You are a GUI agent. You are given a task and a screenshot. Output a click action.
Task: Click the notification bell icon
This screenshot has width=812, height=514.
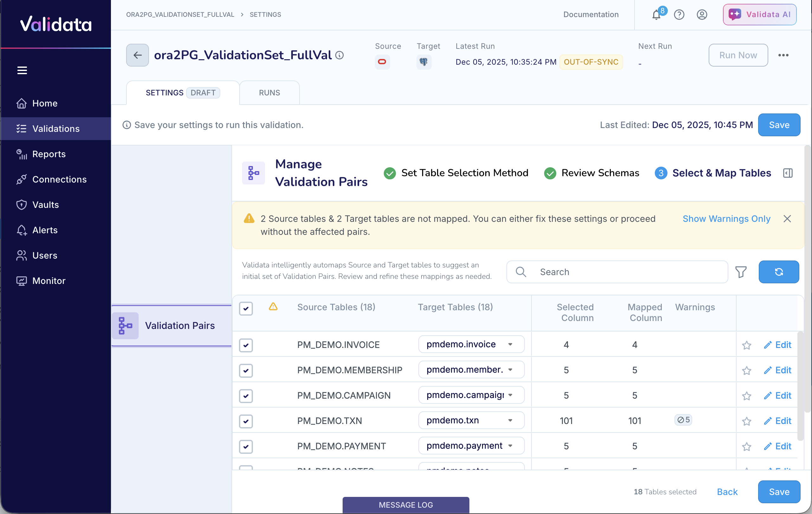(656, 15)
